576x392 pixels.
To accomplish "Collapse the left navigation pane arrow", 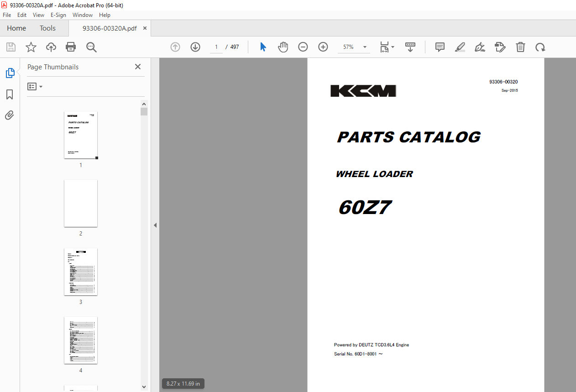I will coord(155,225).
